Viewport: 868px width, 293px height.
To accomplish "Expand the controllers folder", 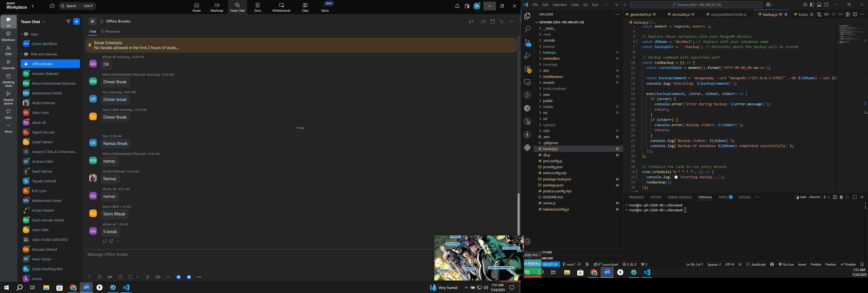I will (x=578, y=58).
